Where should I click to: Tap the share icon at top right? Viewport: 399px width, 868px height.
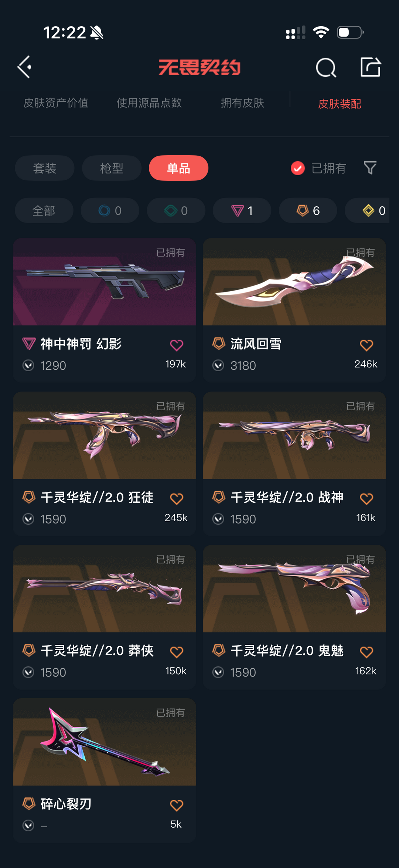pyautogui.click(x=371, y=67)
